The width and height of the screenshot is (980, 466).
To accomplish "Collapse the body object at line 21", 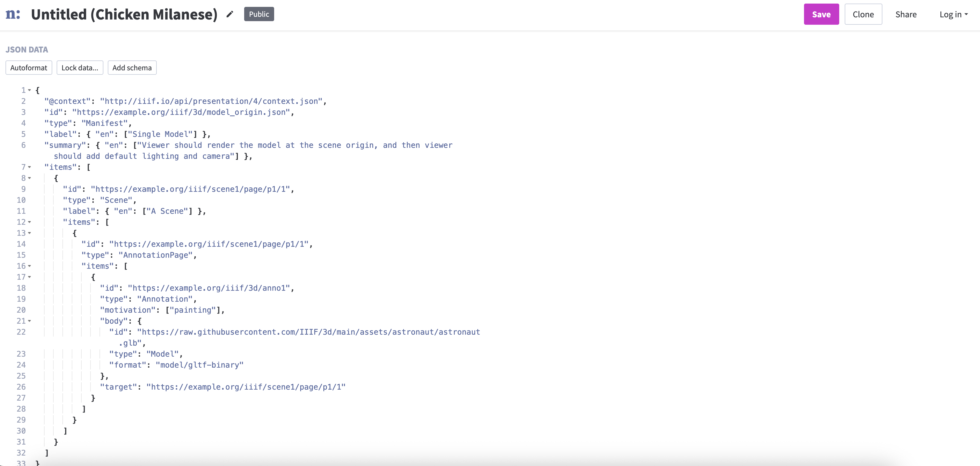I will pyautogui.click(x=30, y=321).
